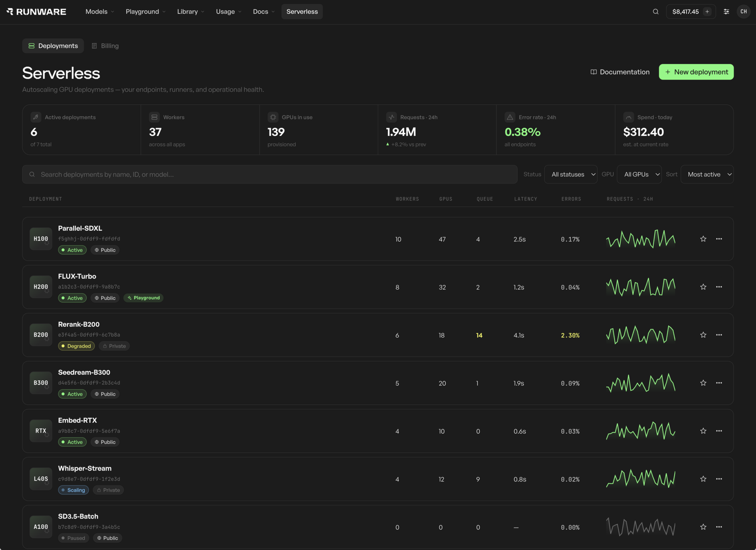Favorite the Seedream-B300 deployment star
This screenshot has height=550, width=756.
[x=703, y=383]
